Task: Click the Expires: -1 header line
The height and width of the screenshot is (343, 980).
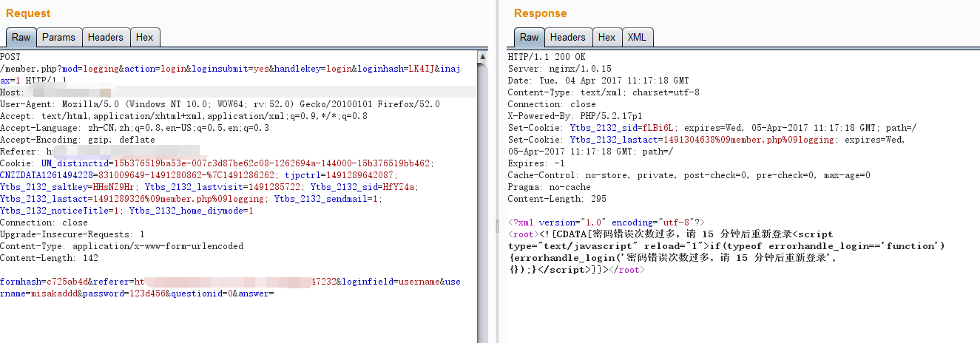Action: click(535, 163)
